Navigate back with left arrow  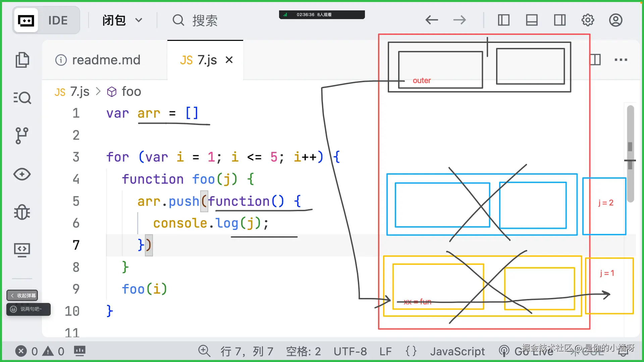coord(432,20)
